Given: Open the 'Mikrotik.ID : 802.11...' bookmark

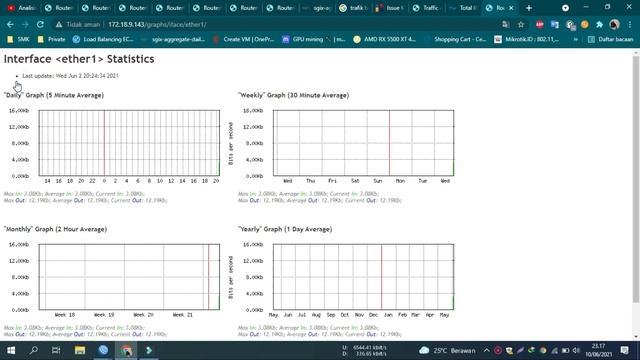Looking at the screenshot, I should pyautogui.click(x=527, y=39).
